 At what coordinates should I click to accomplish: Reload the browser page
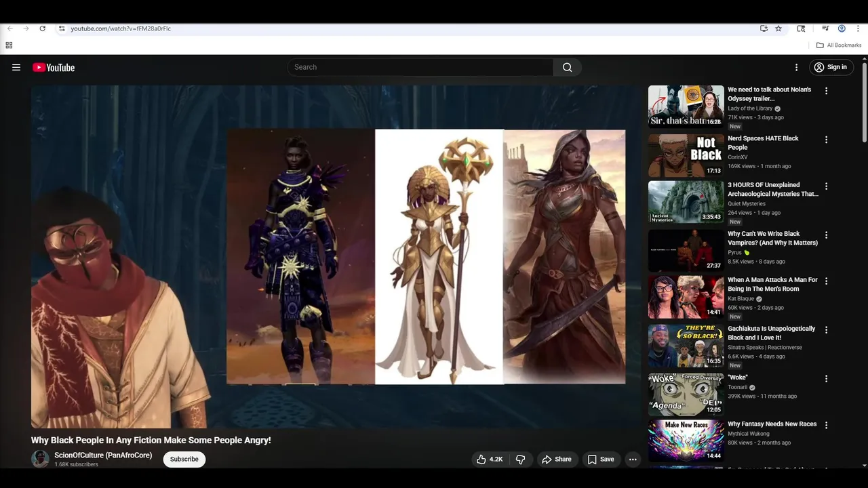(42, 28)
